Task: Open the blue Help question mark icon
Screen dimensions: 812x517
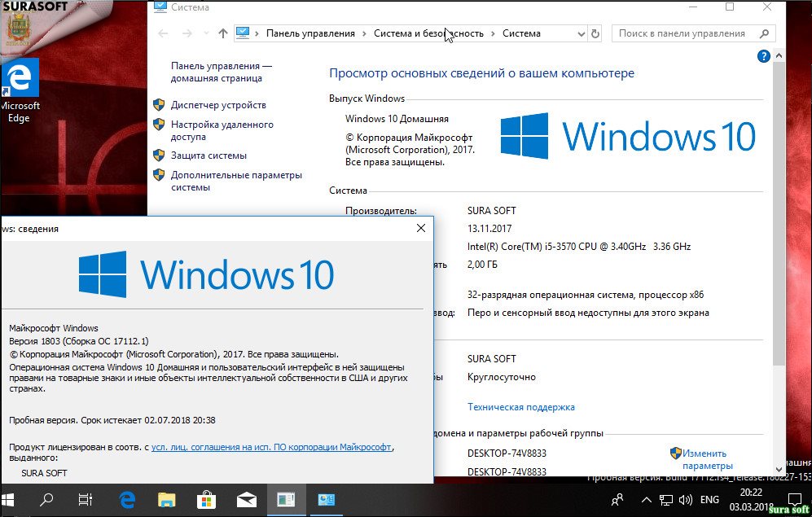Action: [x=763, y=56]
